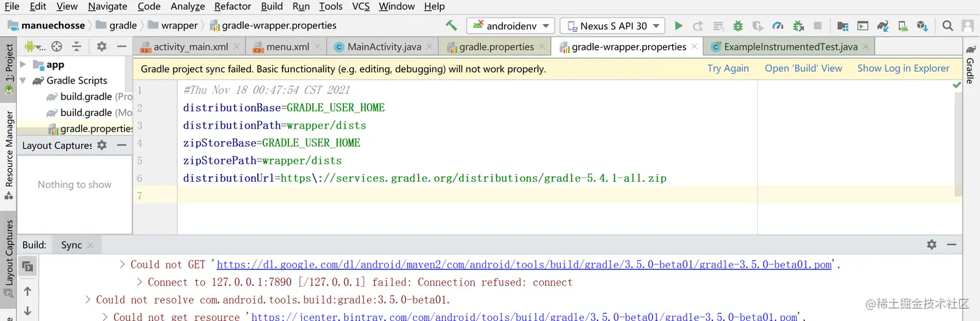
Task: Open the dl.google.com gradle pom URL
Action: tap(524, 265)
